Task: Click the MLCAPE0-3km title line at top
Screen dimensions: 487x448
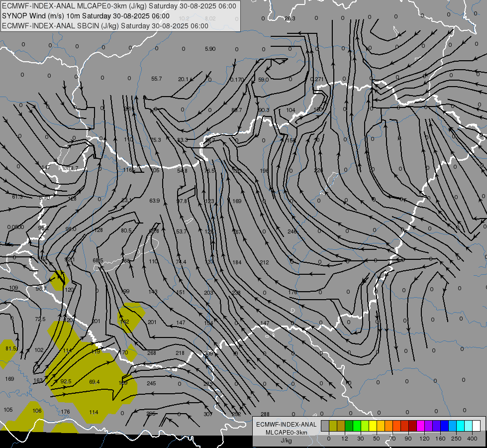Action: pos(119,6)
